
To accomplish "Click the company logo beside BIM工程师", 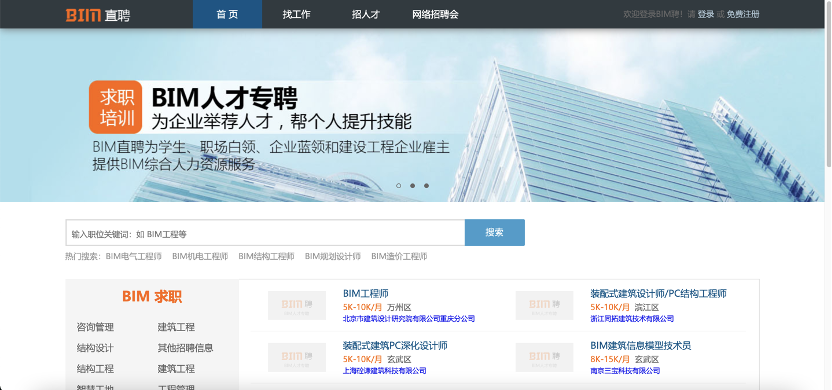I will coord(297,305).
